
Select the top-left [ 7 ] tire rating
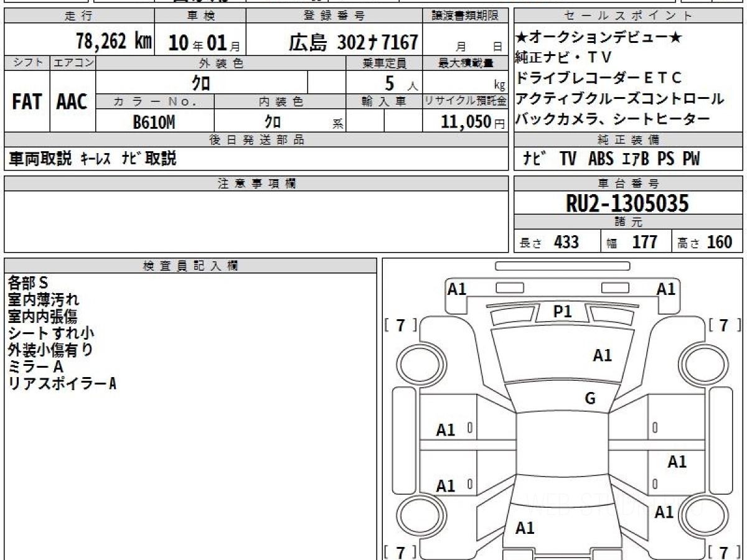coord(401,325)
